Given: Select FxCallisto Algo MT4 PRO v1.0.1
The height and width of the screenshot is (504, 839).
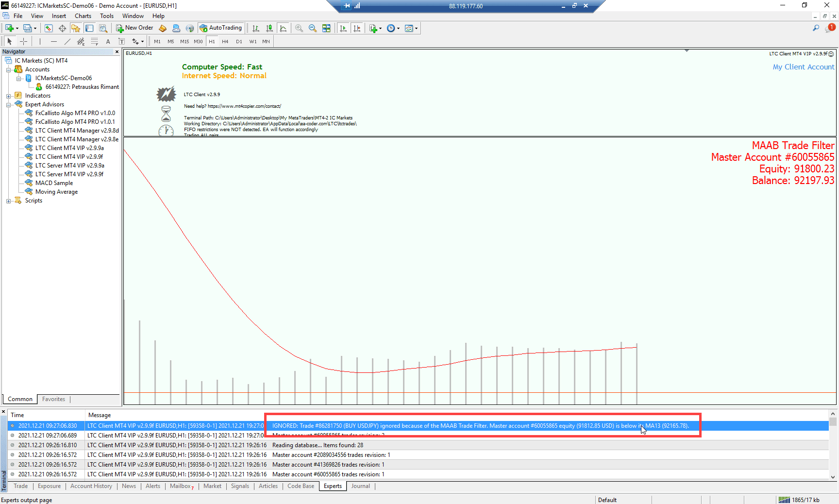Looking at the screenshot, I should [x=75, y=122].
